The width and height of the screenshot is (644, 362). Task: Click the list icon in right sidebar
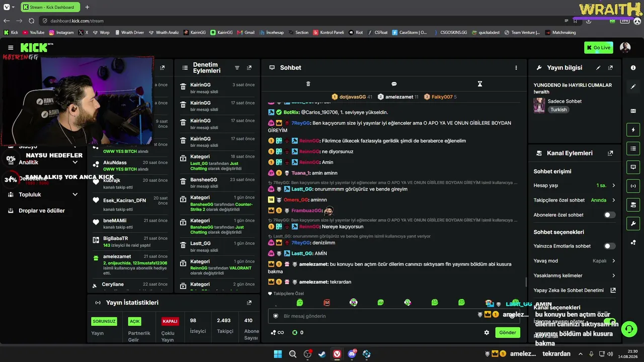tap(633, 148)
